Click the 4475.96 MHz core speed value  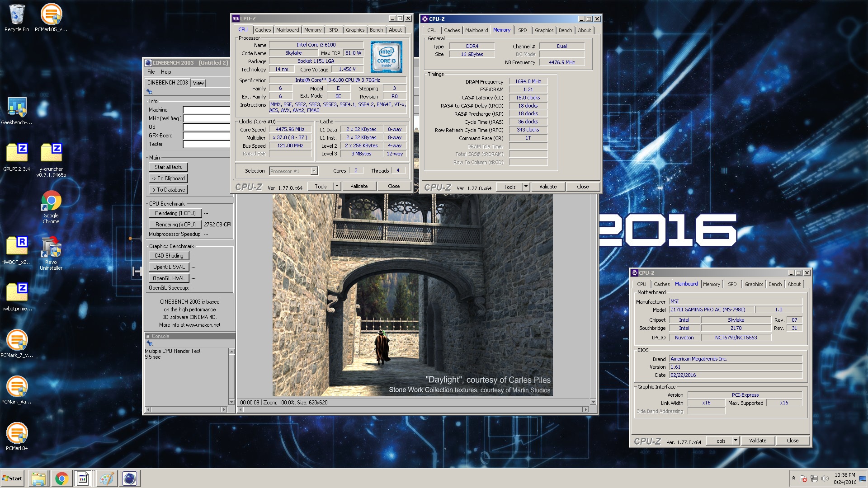(x=290, y=129)
